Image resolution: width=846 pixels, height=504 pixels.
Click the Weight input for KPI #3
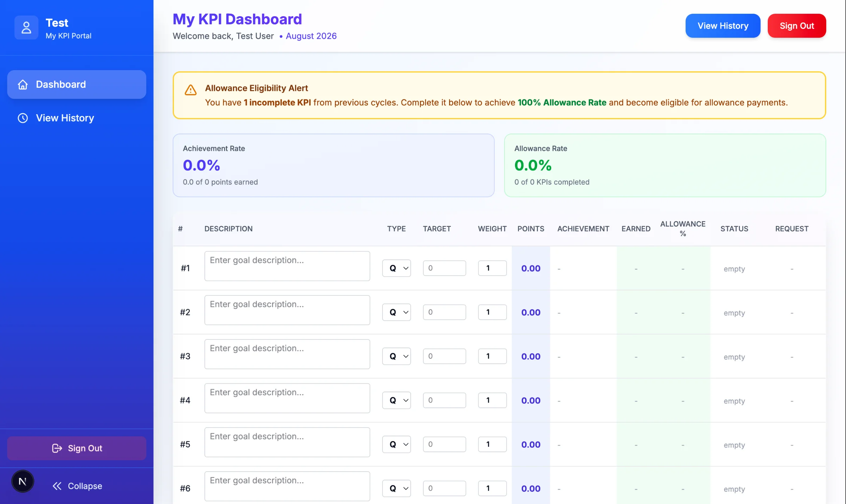pyautogui.click(x=492, y=356)
